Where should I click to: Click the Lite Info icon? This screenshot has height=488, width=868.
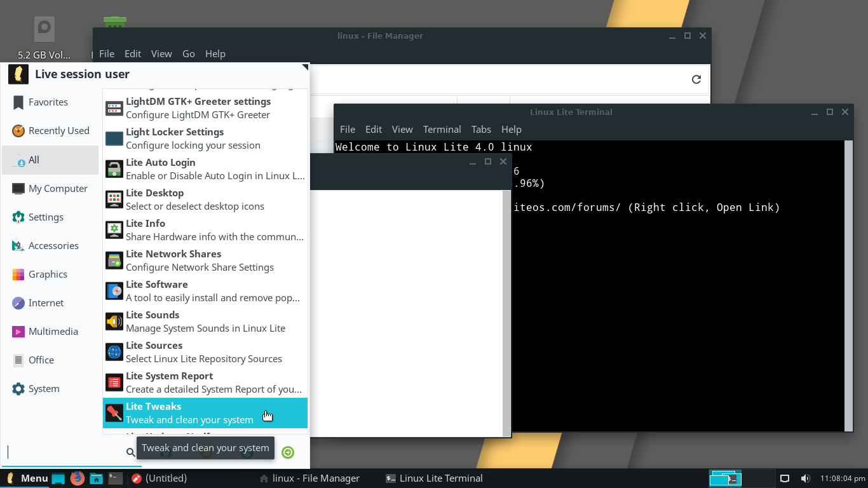point(114,230)
